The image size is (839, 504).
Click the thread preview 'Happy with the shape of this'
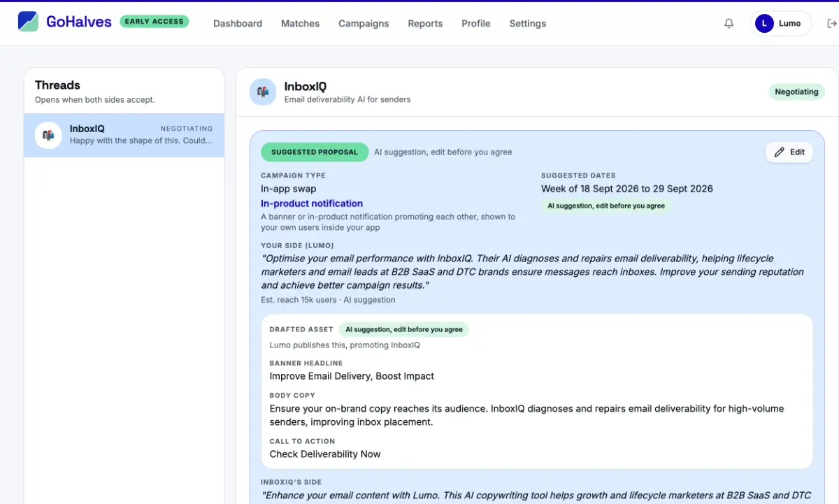(x=141, y=141)
